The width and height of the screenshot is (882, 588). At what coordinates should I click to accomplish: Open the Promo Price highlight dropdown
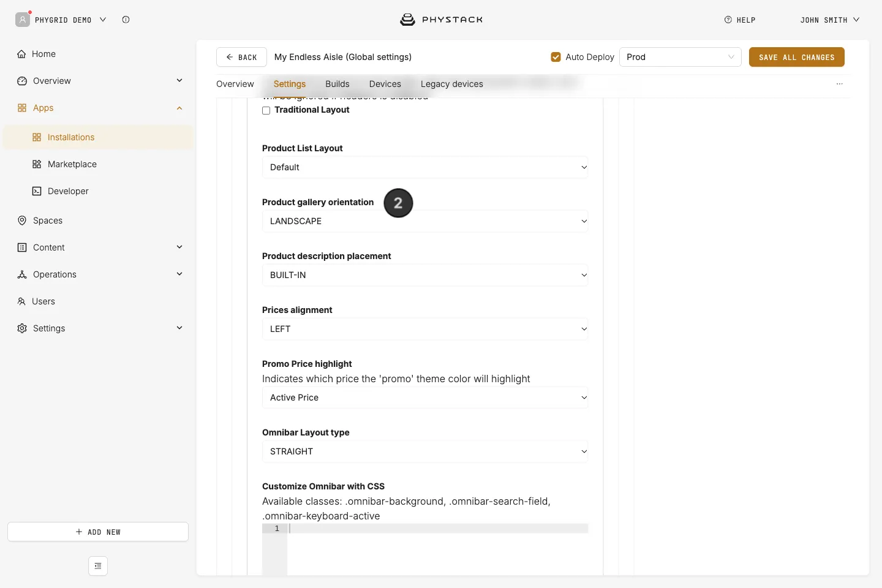[425, 398]
